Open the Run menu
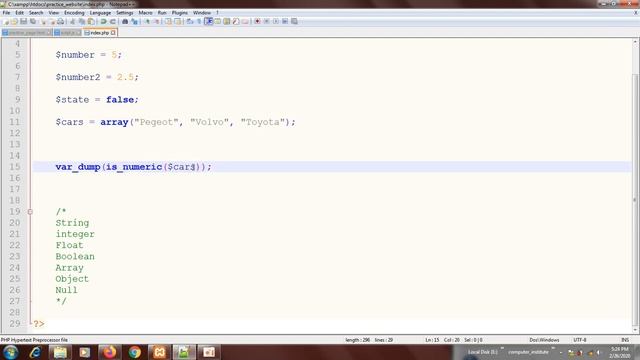The height and width of the screenshot is (360, 640). point(162,13)
